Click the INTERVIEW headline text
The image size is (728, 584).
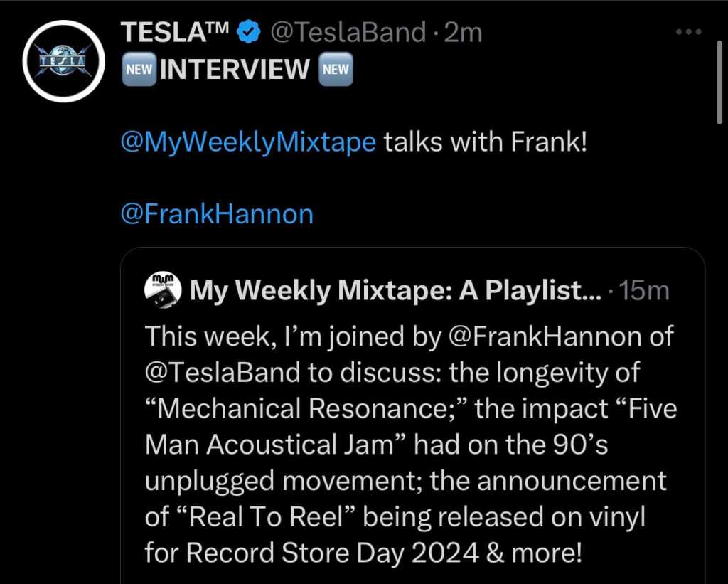tap(236, 69)
